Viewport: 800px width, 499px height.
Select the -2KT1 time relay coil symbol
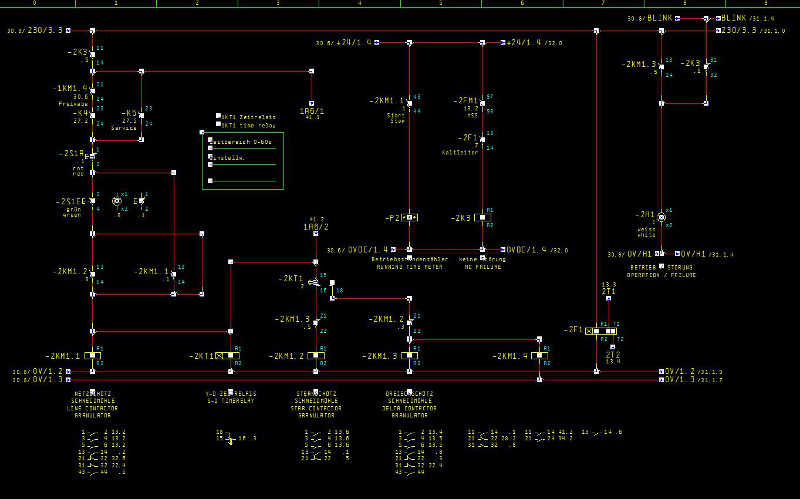point(231,355)
